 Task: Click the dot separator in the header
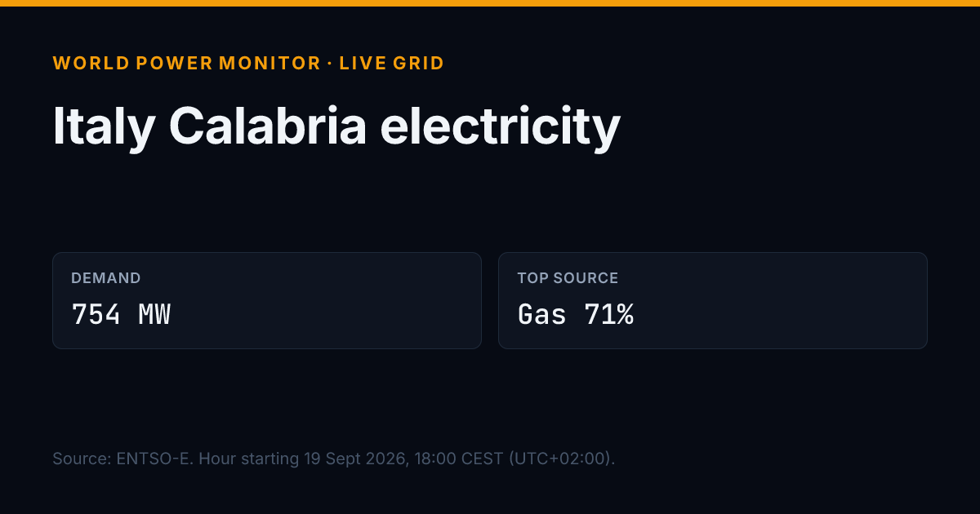[331, 63]
